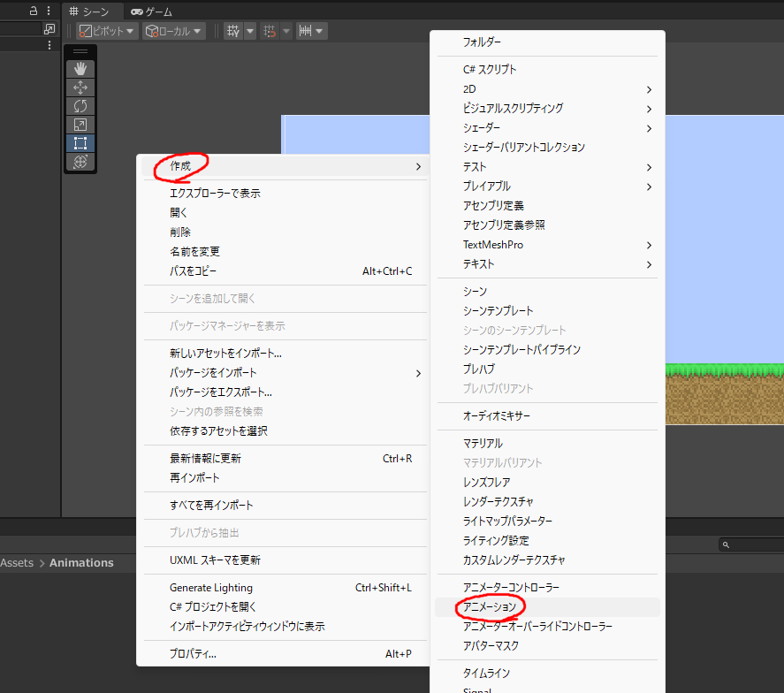The width and height of the screenshot is (784, 693).
Task: Select the Rect transform tool
Action: 80,143
